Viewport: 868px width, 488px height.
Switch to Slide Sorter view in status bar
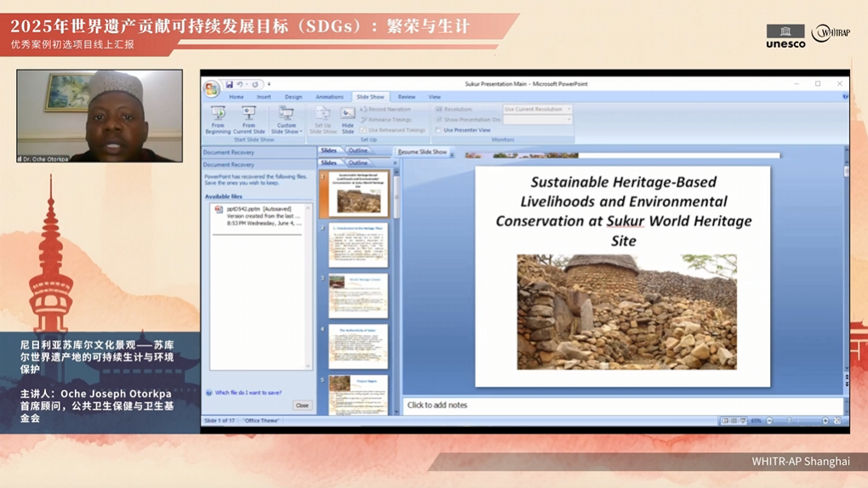click(x=734, y=421)
